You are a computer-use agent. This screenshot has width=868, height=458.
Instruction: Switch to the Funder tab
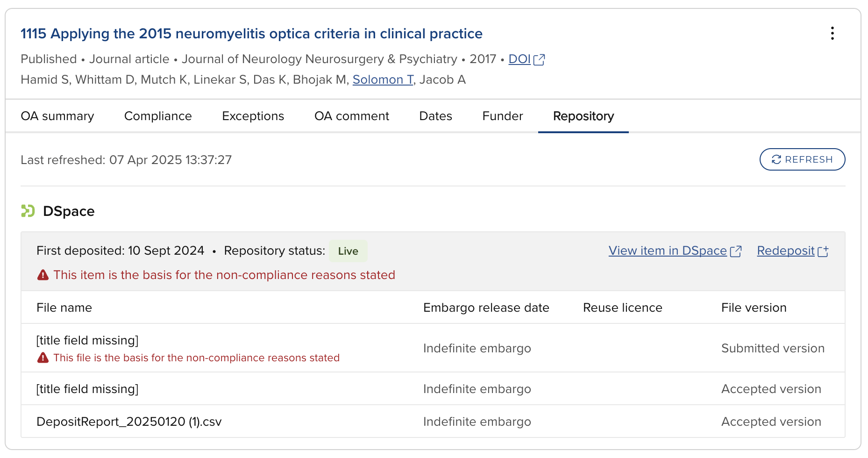pyautogui.click(x=502, y=116)
